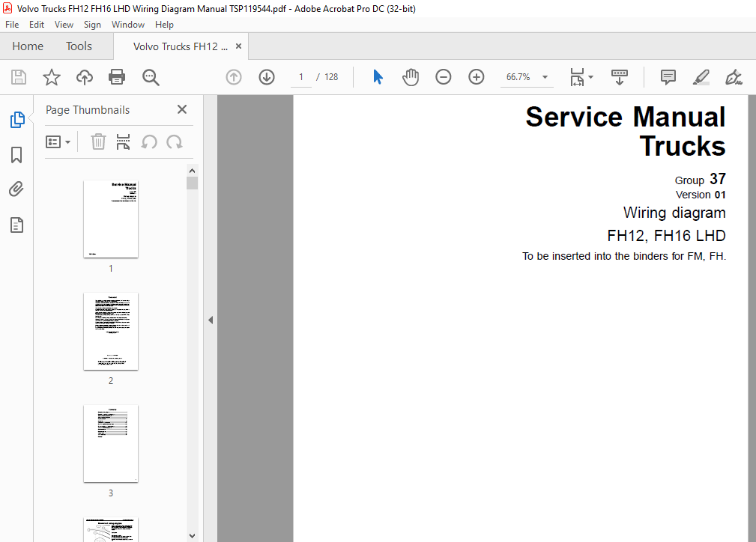Collapse the navigation pane with arrow
Screen dimensions: 756x542
211,320
